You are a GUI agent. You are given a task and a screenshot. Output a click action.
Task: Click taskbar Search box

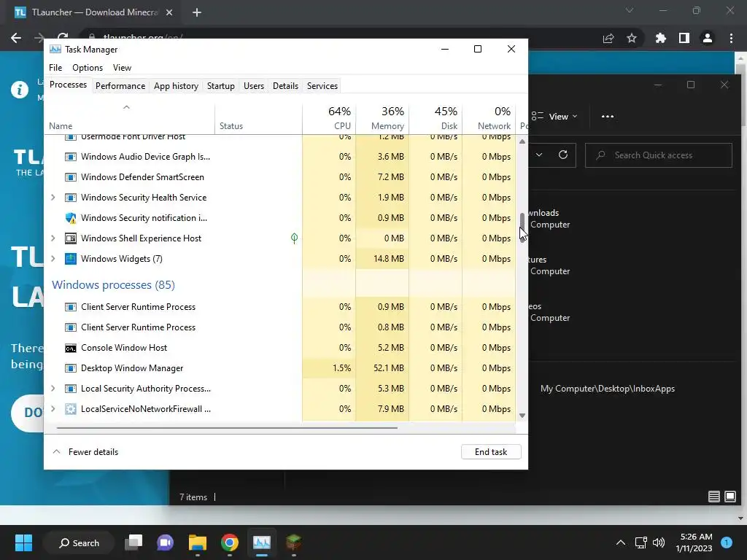(x=79, y=542)
